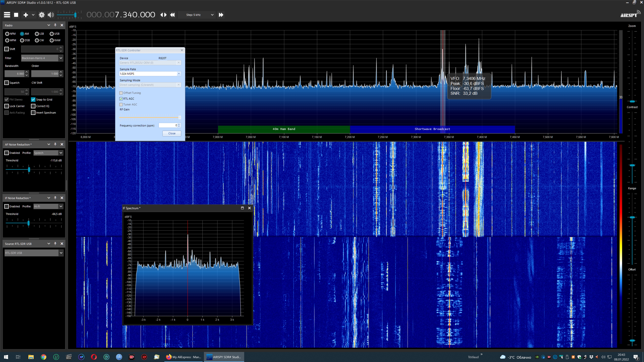Viewport: 644px width, 362px height.
Task: Pin the Radio panel
Action: pos(55,25)
